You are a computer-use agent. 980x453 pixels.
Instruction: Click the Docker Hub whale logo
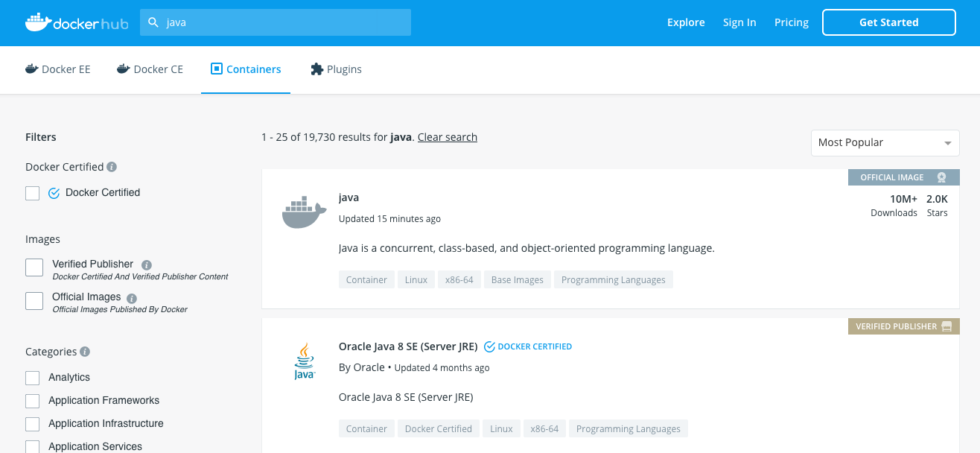click(77, 22)
